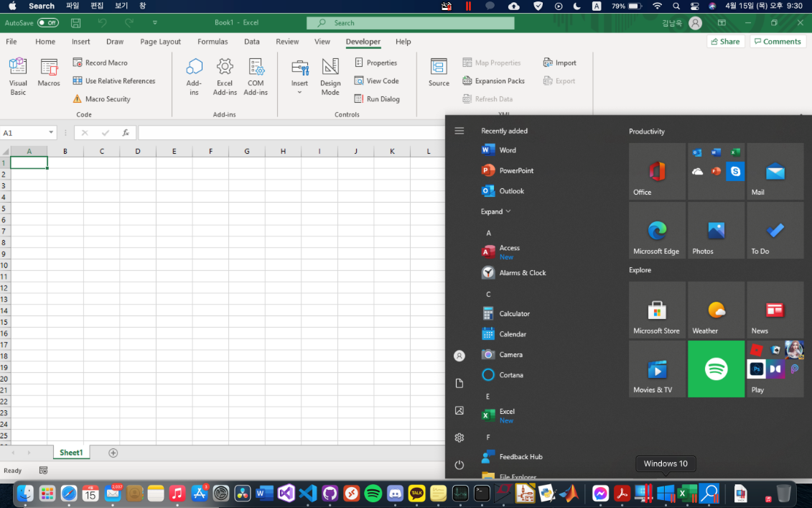Open the File tab

pos(11,42)
